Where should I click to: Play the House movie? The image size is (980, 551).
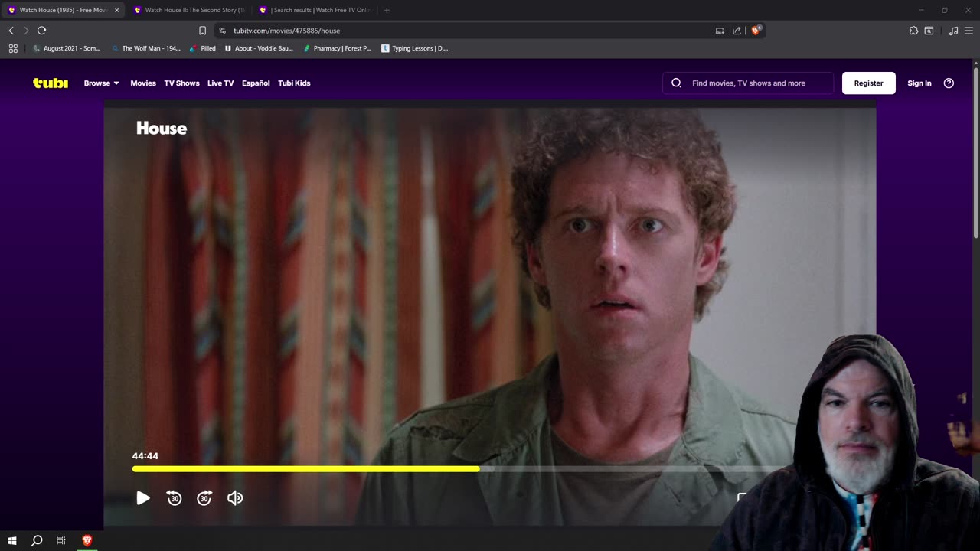(x=143, y=498)
